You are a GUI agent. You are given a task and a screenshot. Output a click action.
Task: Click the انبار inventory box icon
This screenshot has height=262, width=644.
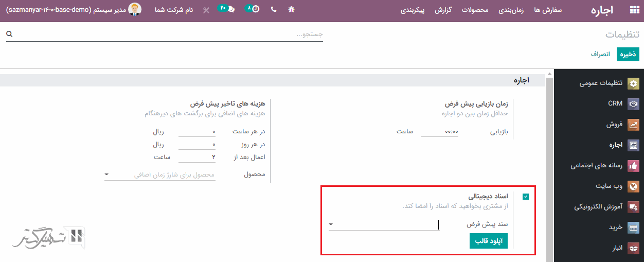click(634, 248)
